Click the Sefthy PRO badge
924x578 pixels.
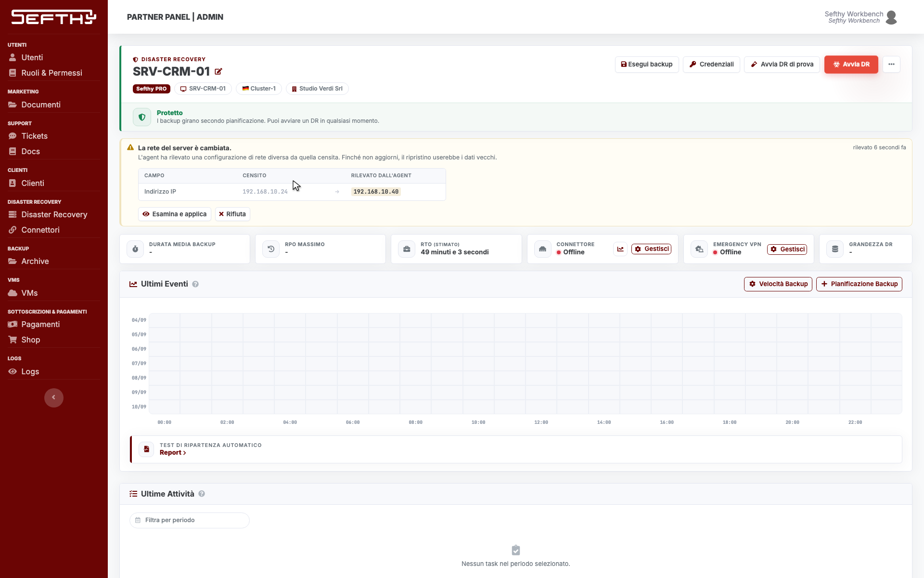pyautogui.click(x=152, y=89)
